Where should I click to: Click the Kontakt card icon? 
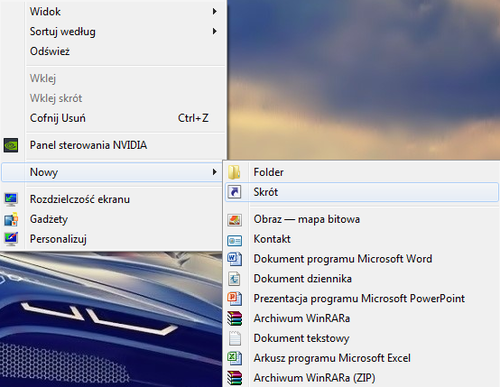[x=234, y=240]
